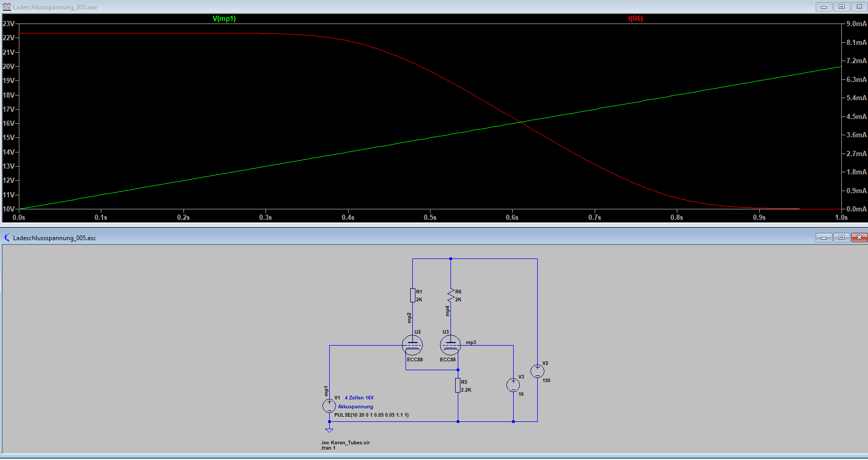Image resolution: width=868 pixels, height=460 pixels.
Task: Select the green V(mp1) trace label
Action: [x=224, y=18]
